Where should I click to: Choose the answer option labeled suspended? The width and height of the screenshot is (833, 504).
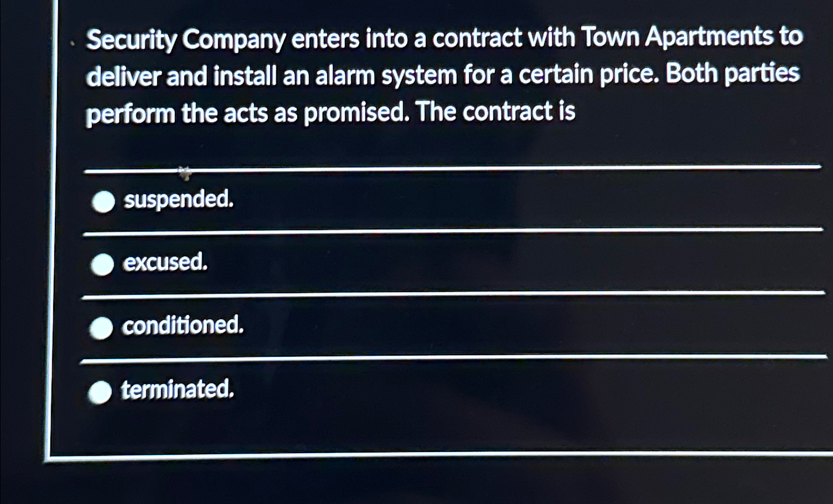(x=178, y=200)
